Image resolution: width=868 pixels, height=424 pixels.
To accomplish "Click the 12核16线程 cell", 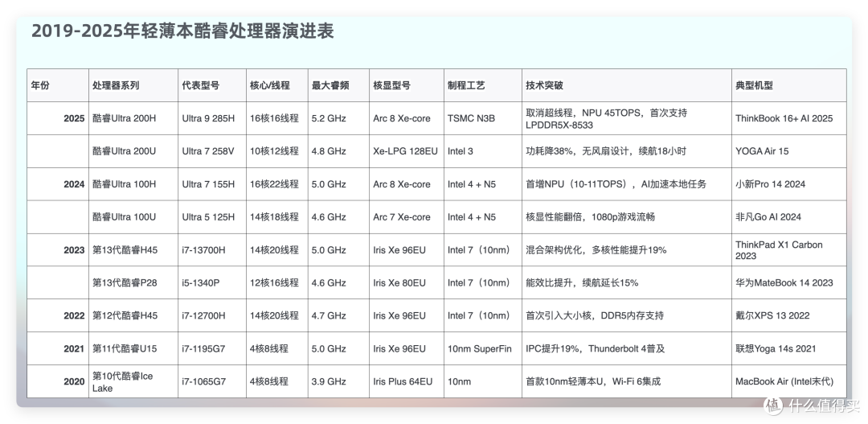I will click(x=276, y=282).
